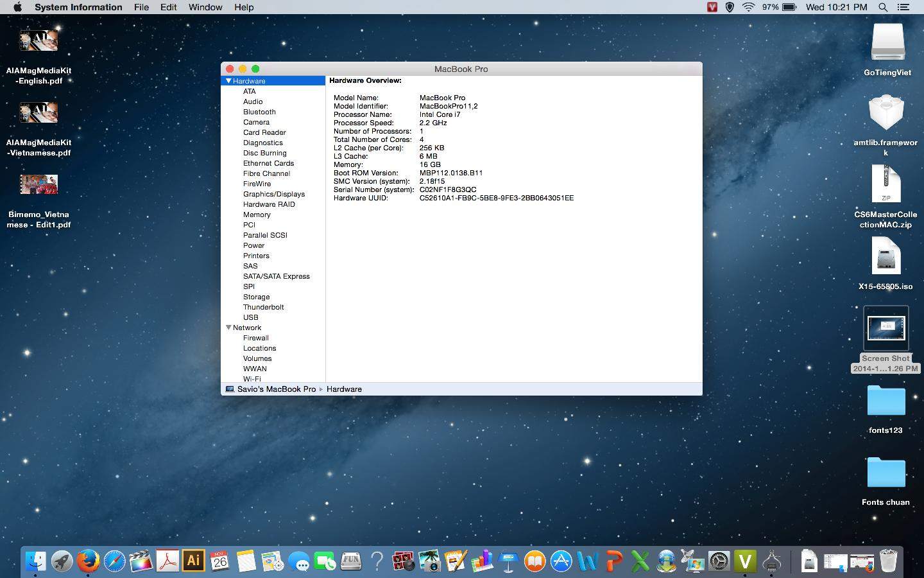
Task: Select Card Reader in the sidebar
Action: click(x=264, y=132)
